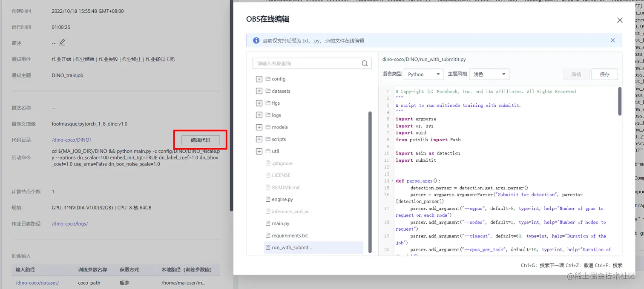Expand the figs folder
This screenshot has width=644, height=289.
pyautogui.click(x=259, y=103)
